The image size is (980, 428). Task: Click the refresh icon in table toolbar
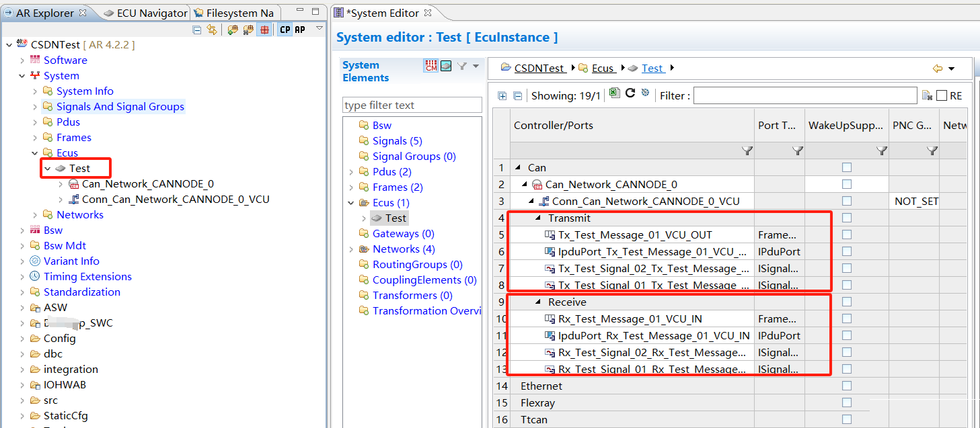click(630, 94)
